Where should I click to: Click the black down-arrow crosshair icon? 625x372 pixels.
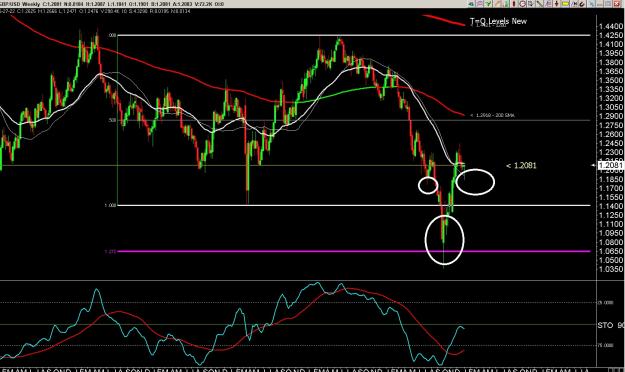[x=556, y=4]
